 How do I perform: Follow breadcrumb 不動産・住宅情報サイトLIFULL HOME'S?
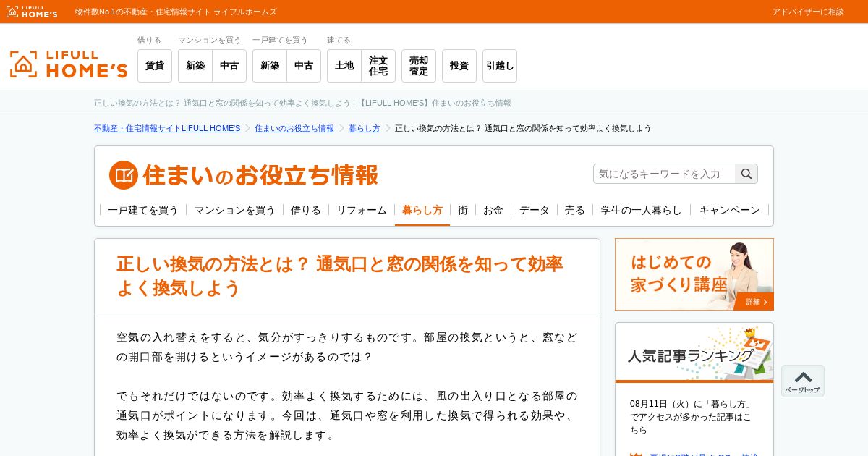(167, 128)
